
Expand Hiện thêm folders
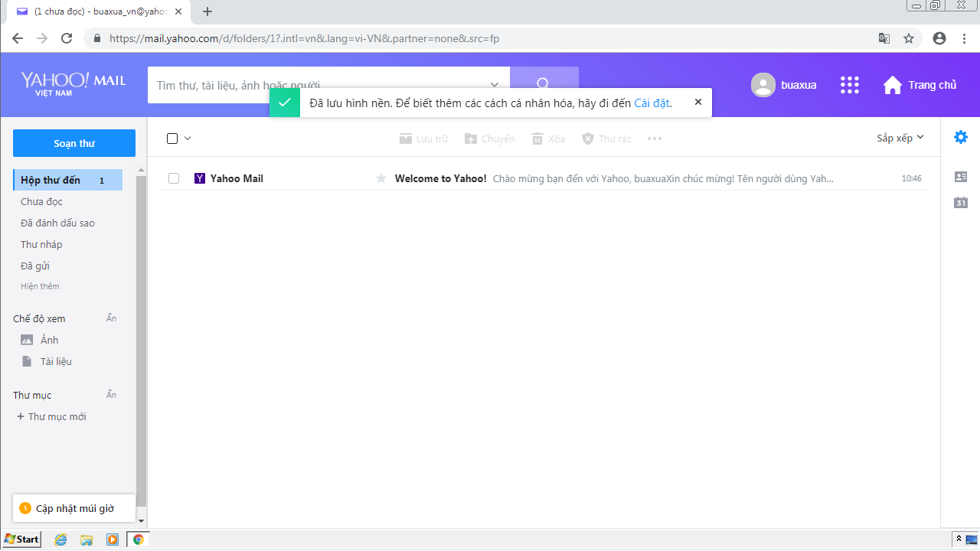[40, 286]
